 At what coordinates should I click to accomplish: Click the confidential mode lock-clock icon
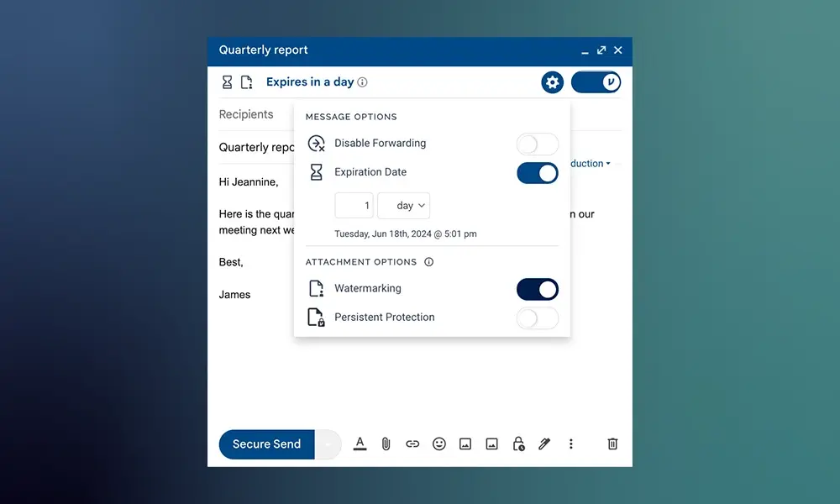click(x=518, y=444)
